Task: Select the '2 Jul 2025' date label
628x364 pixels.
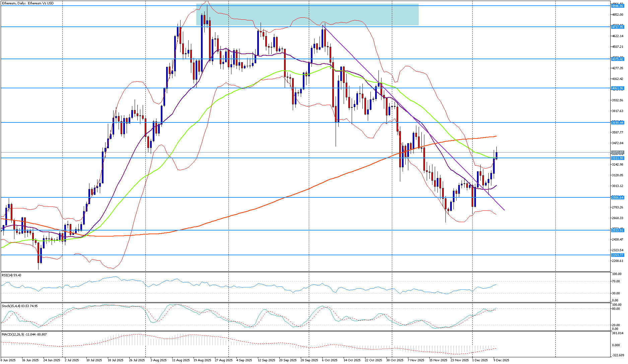Action: click(72, 360)
